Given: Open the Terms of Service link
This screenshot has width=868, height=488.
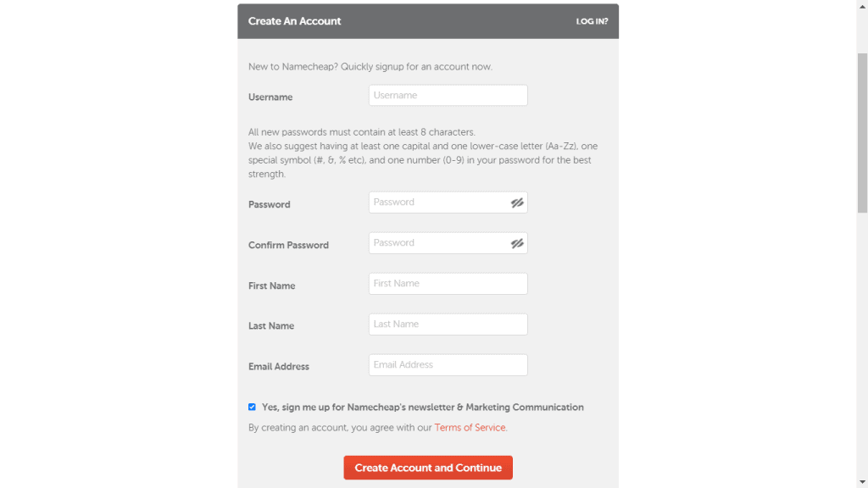Looking at the screenshot, I should [470, 428].
